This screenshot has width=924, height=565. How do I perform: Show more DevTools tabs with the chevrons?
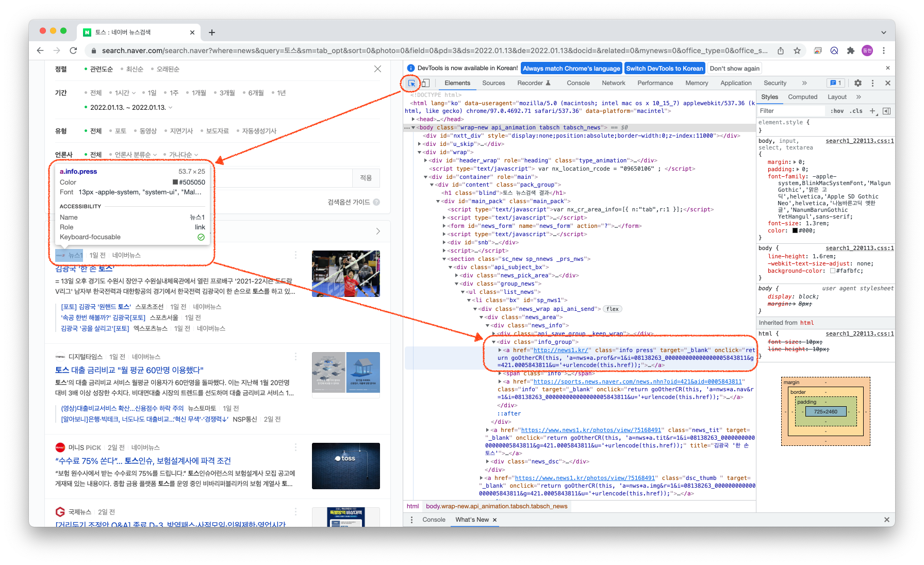tap(804, 83)
